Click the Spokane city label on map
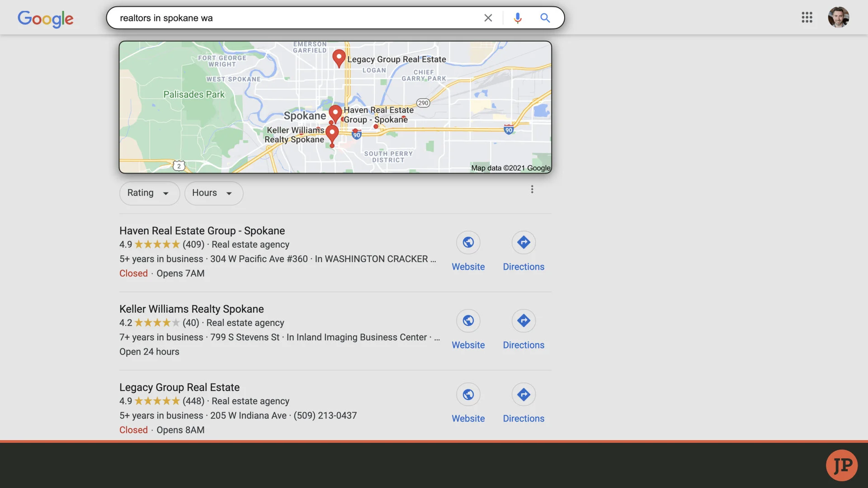 [x=305, y=116]
